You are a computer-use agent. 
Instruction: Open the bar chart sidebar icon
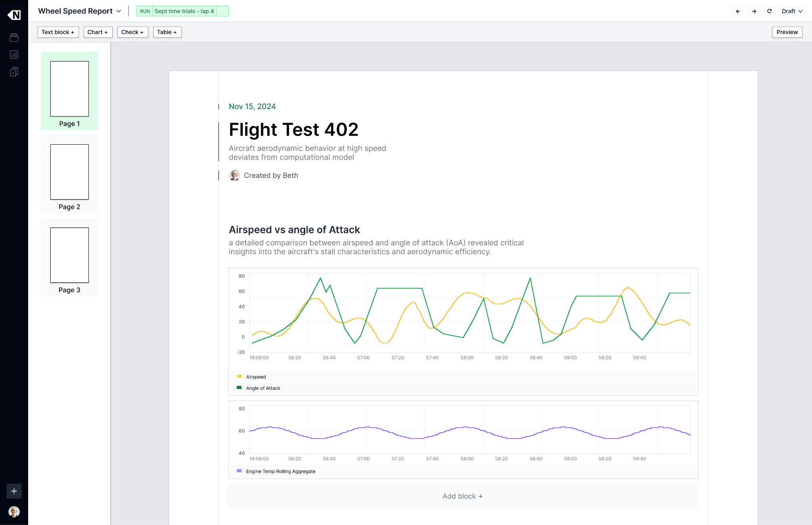(x=14, y=55)
